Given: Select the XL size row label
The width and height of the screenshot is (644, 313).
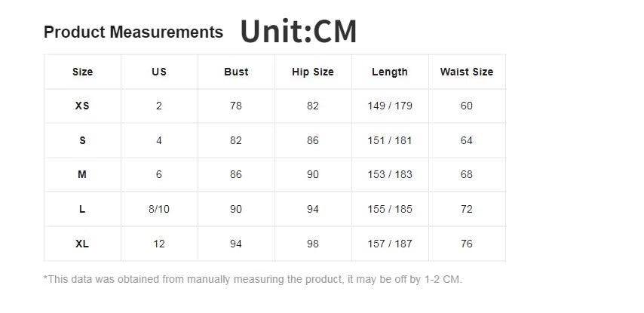Looking at the screenshot, I should pyautogui.click(x=82, y=244).
